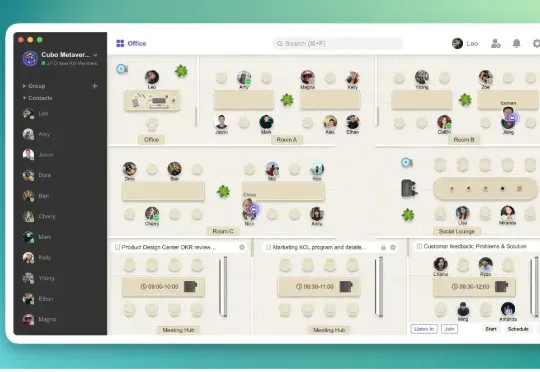The height and width of the screenshot is (372, 540).
Task: Open the Cubo Metaverse workspace logo
Action: [x=30, y=58]
